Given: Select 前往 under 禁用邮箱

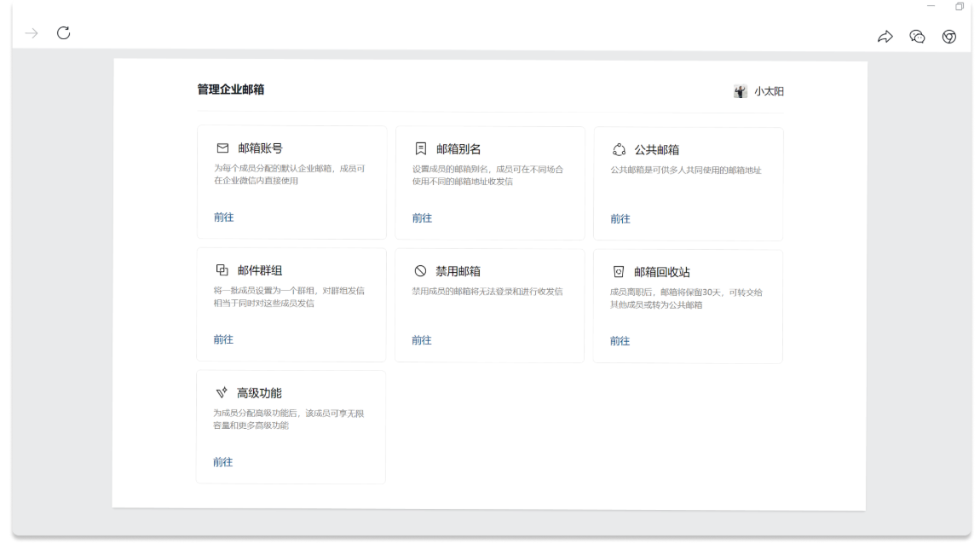Looking at the screenshot, I should pos(421,339).
